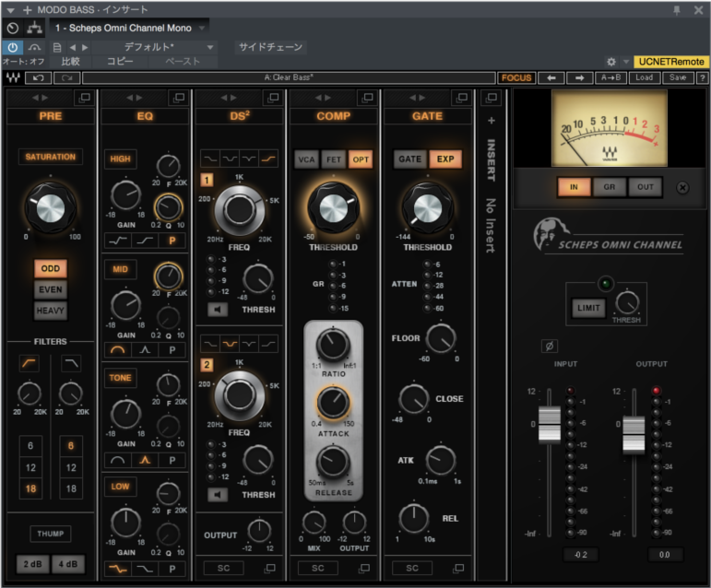Click the 比較 compare item
The width and height of the screenshot is (711, 588).
click(x=71, y=62)
